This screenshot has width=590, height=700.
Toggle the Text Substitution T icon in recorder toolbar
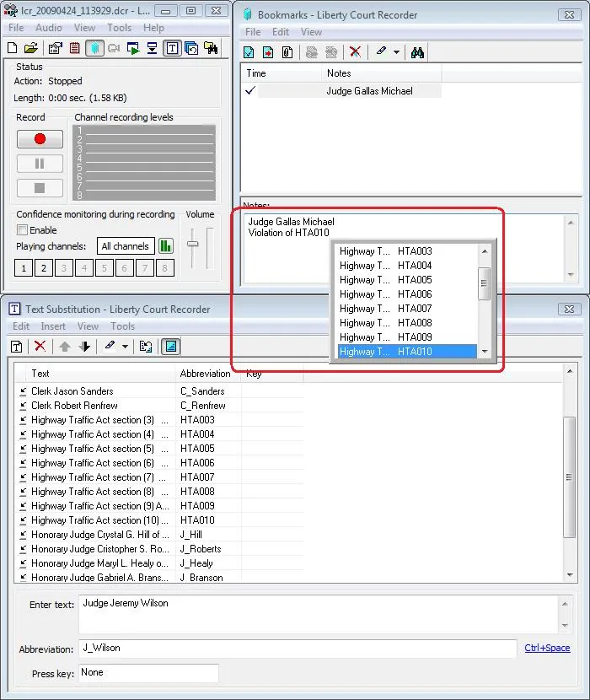coord(172,48)
